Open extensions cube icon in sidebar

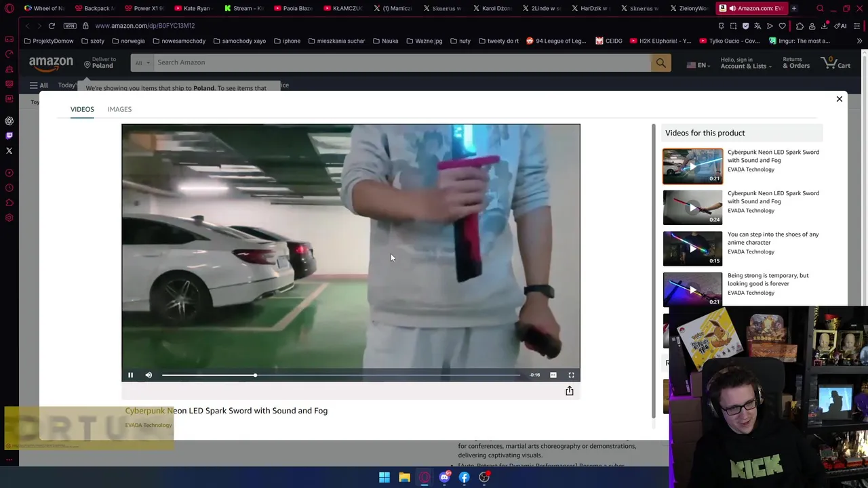9,203
